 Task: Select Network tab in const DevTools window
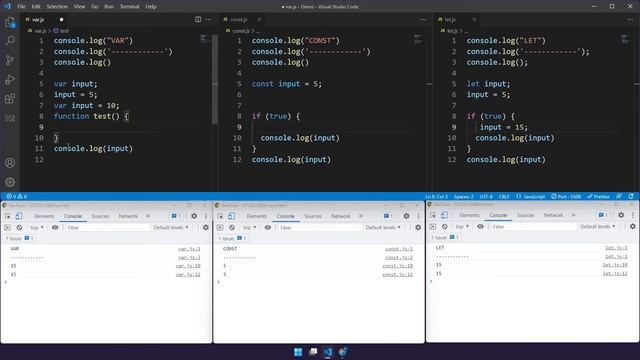click(x=340, y=216)
